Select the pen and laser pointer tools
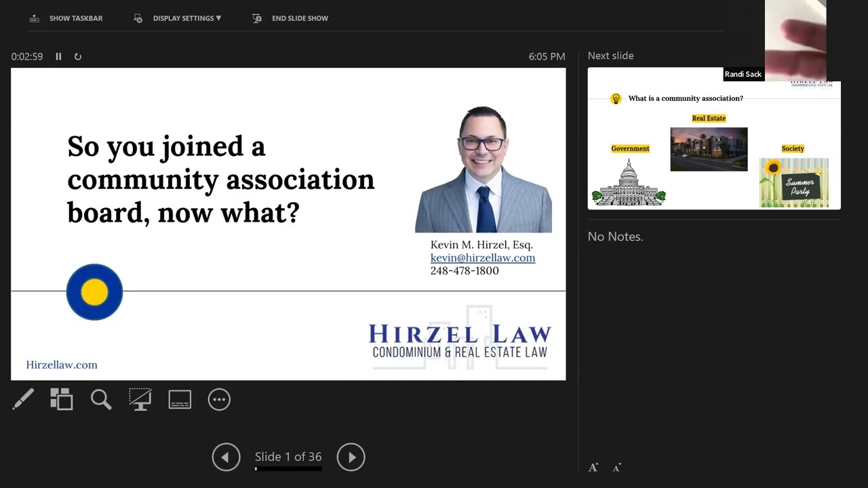Viewport: 868px width, 488px height. click(22, 399)
